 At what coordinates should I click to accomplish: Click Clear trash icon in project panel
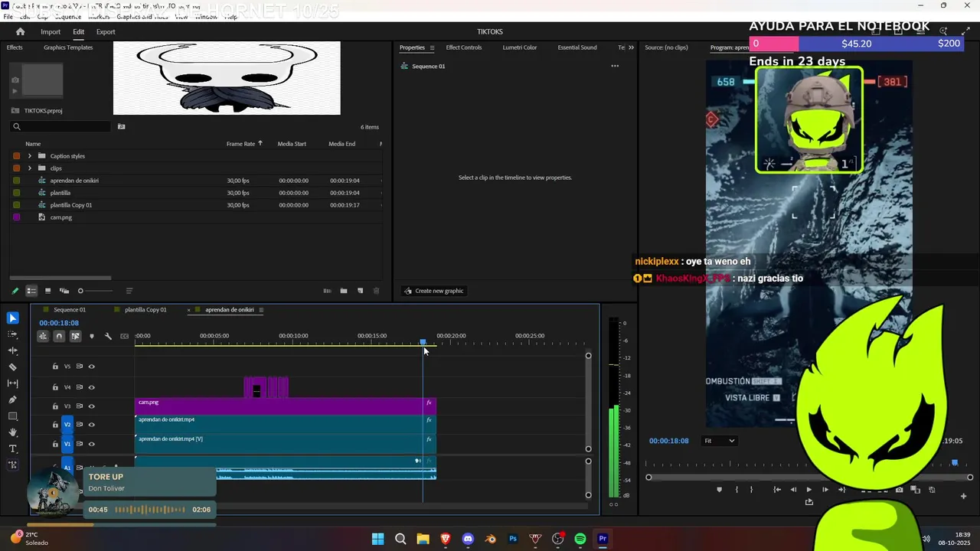(376, 291)
